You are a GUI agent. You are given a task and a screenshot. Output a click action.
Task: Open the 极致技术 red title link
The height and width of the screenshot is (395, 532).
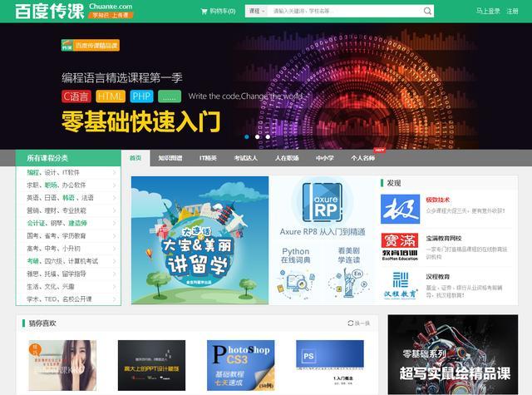tap(438, 200)
